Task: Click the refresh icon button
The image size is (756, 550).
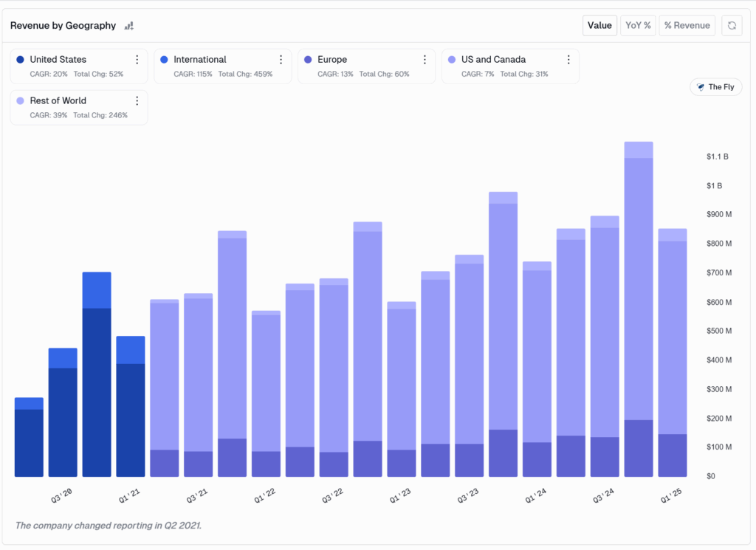Action: pos(732,25)
